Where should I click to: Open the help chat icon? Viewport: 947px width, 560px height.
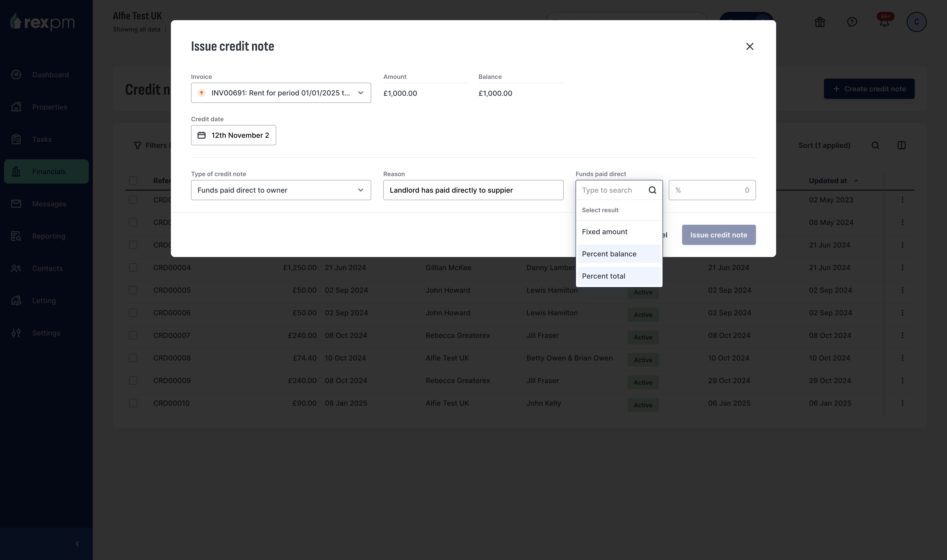[852, 22]
